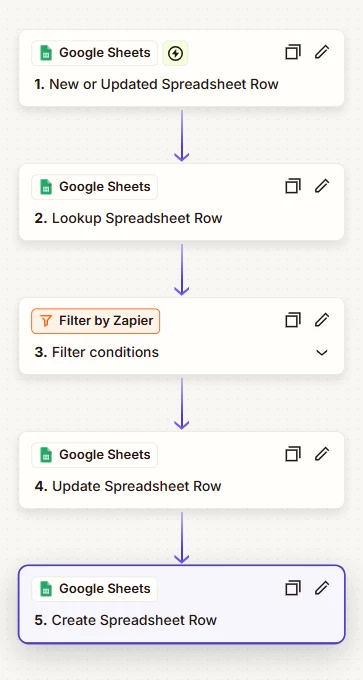The image size is (363, 680).
Task: Click the lightning trigger badge on step 1
Action: click(x=175, y=53)
